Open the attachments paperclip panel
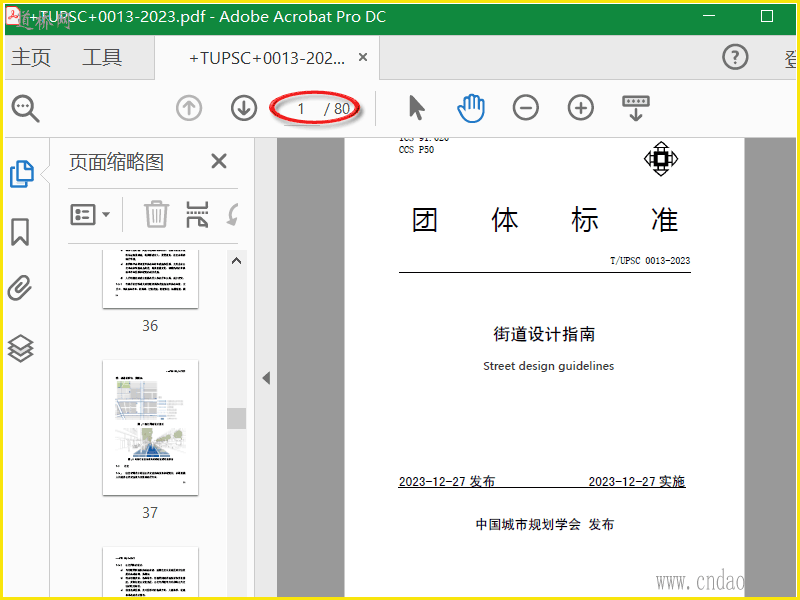800x600 pixels. [20, 288]
